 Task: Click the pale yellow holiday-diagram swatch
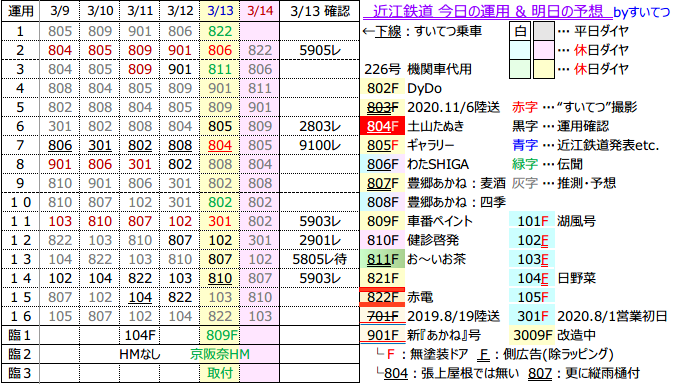click(544, 69)
